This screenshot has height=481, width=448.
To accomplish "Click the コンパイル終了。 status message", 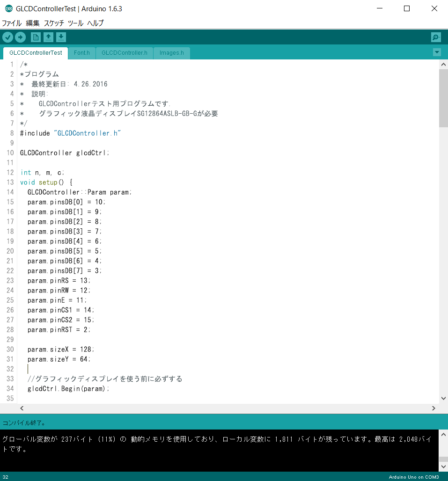I will (x=24, y=423).
